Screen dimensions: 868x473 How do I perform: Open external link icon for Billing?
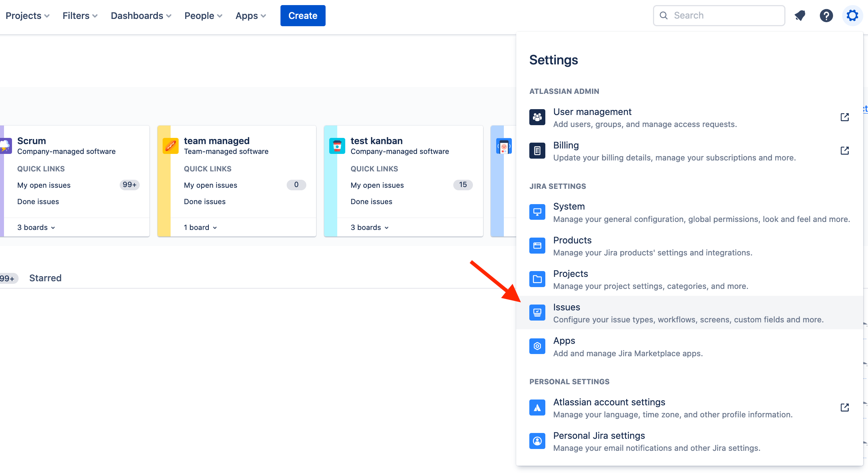pos(845,151)
